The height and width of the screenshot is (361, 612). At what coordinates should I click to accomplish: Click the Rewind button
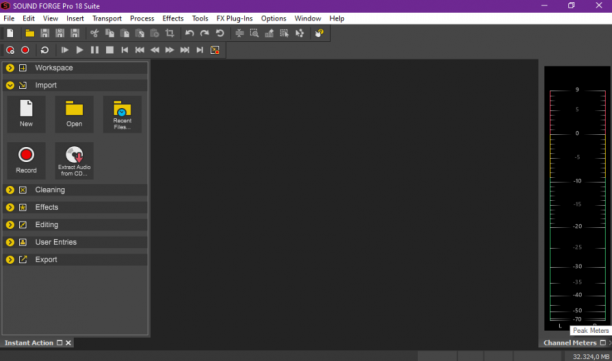[155, 50]
